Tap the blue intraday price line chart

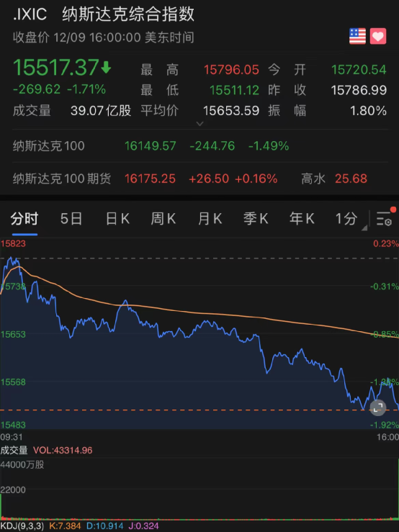199,333
